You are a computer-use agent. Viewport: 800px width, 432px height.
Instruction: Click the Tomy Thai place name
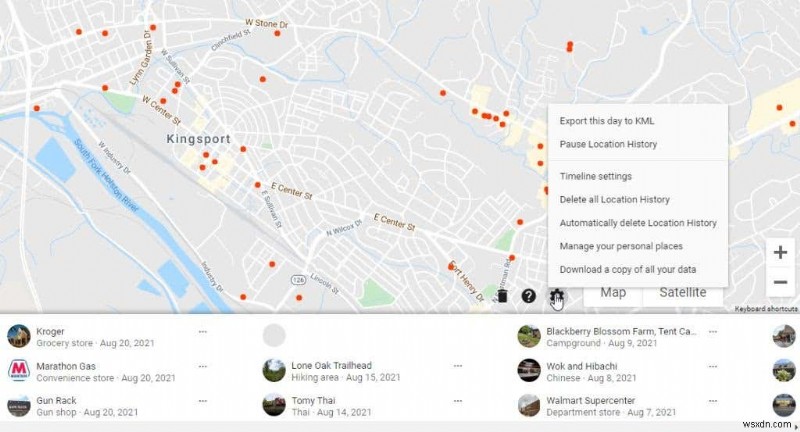[x=313, y=401]
